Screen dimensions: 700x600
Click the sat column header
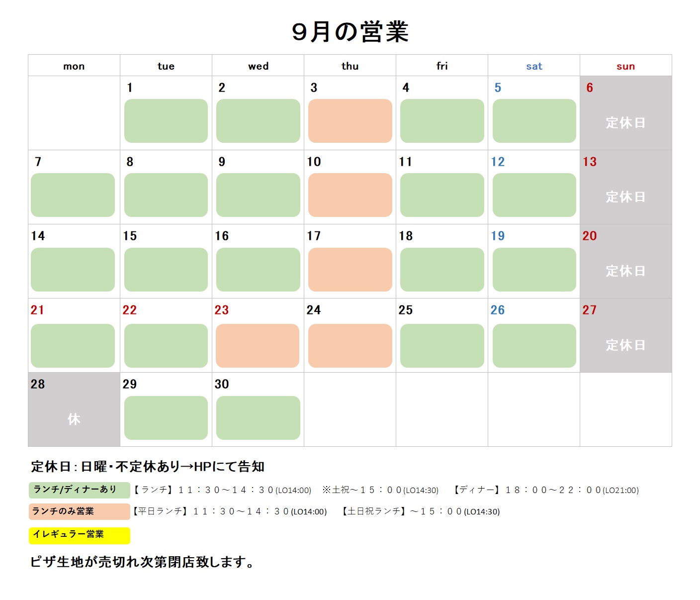534,66
